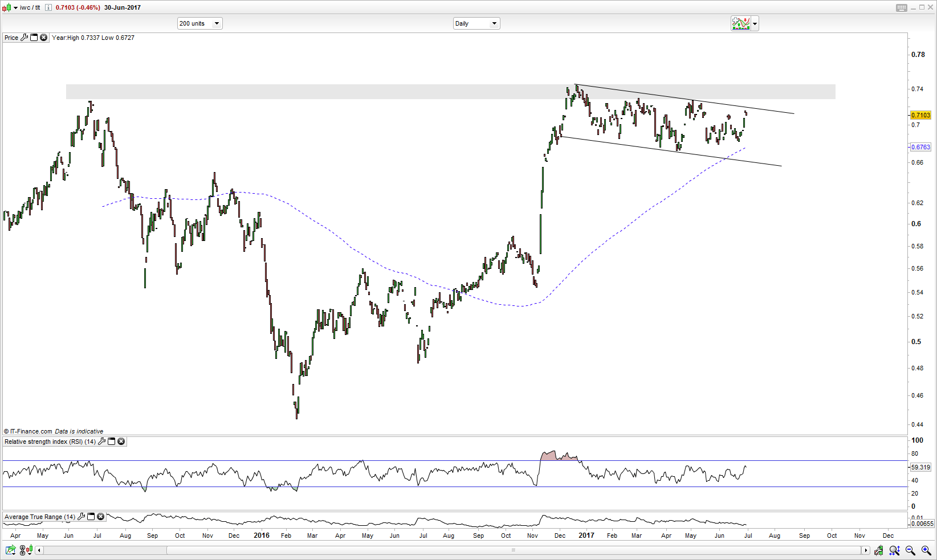Image resolution: width=937 pixels, height=560 pixels.
Task: Maximize the RSI indicator panel
Action: 112,442
